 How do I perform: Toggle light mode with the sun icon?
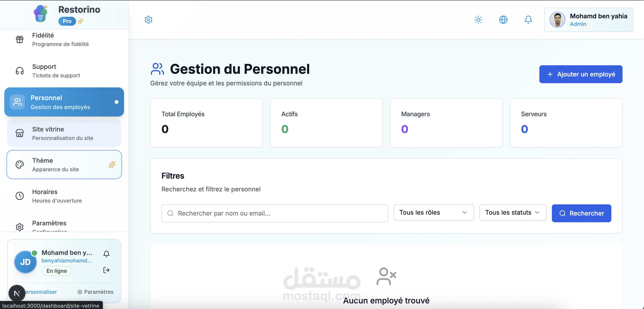pyautogui.click(x=478, y=19)
